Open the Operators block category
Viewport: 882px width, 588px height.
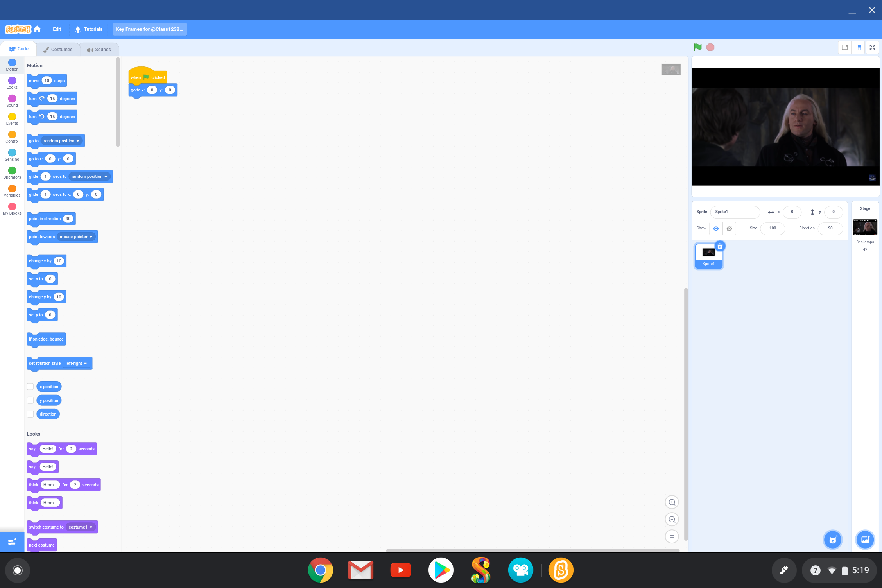(12, 173)
